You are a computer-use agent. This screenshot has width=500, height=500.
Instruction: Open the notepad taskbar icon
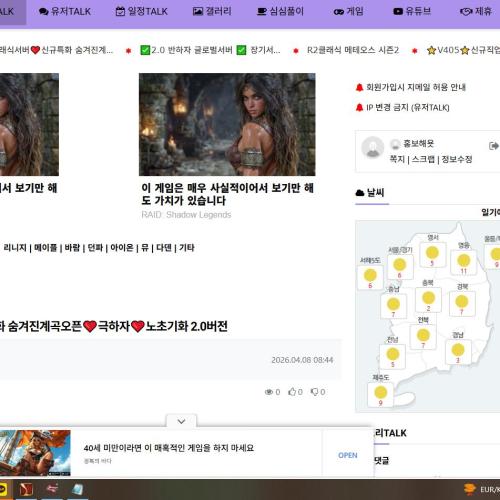77,489
